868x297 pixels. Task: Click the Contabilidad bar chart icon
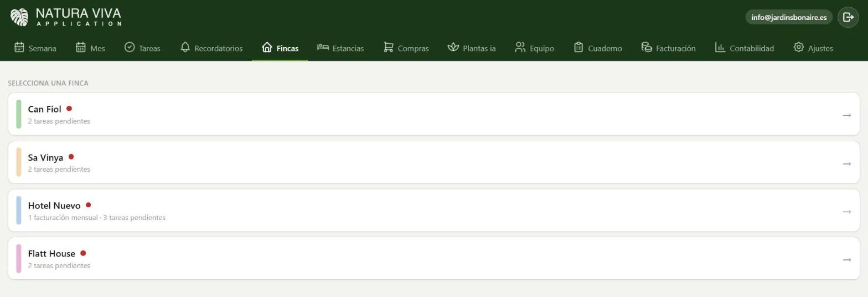point(720,47)
